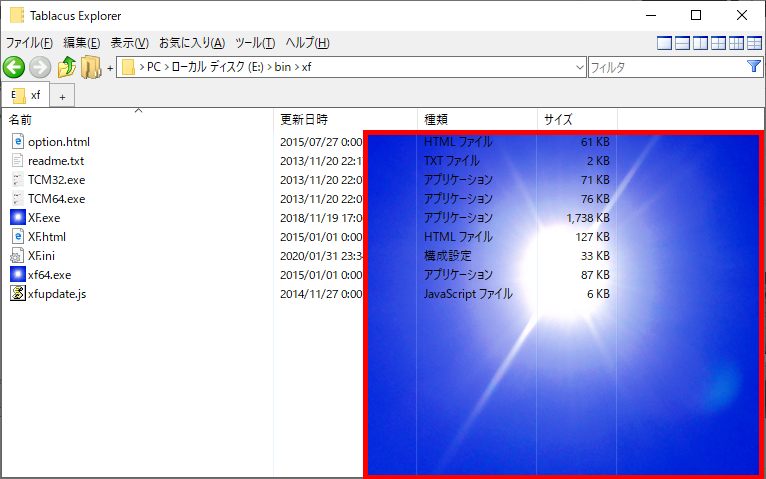
Task: Click the xfupdate.js file name
Action: (57, 294)
